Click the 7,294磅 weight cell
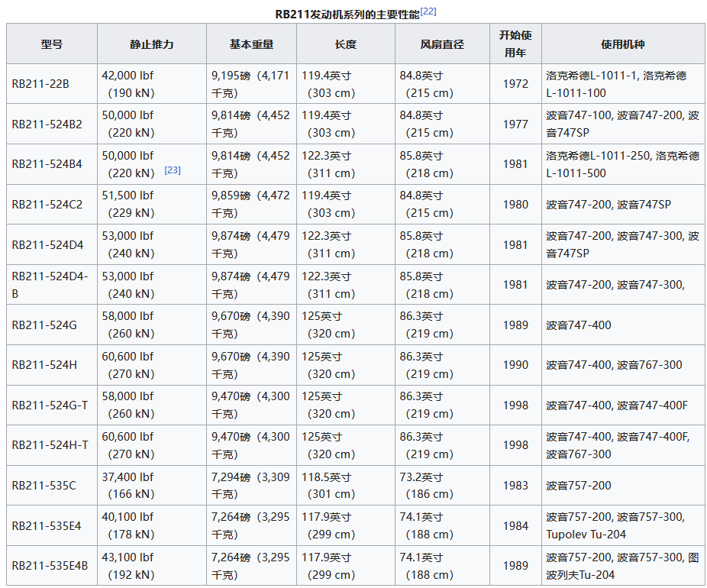 click(251, 485)
